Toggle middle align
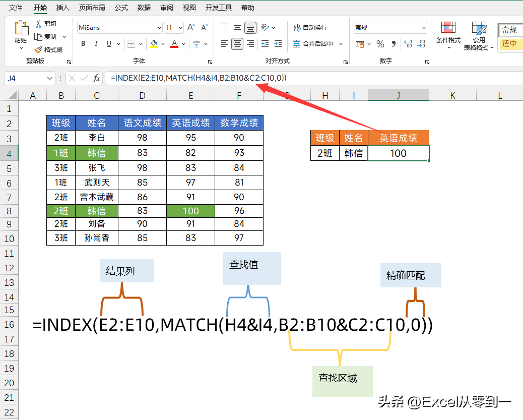The image size is (523, 420). (x=237, y=27)
